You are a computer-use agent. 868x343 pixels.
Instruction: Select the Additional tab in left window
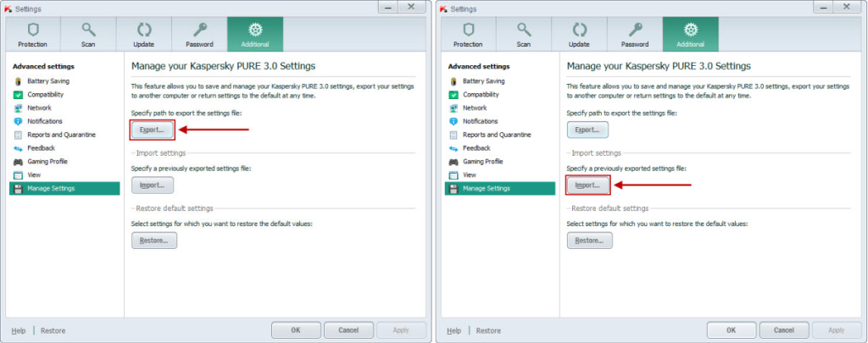point(255,34)
